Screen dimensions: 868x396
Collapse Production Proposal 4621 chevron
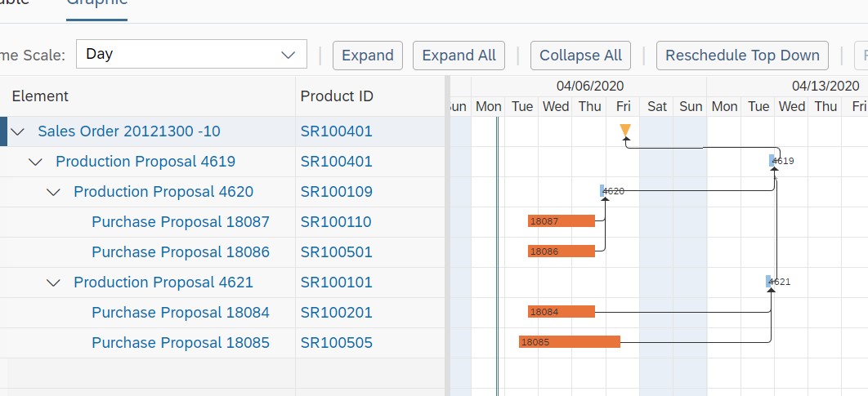pos(54,283)
